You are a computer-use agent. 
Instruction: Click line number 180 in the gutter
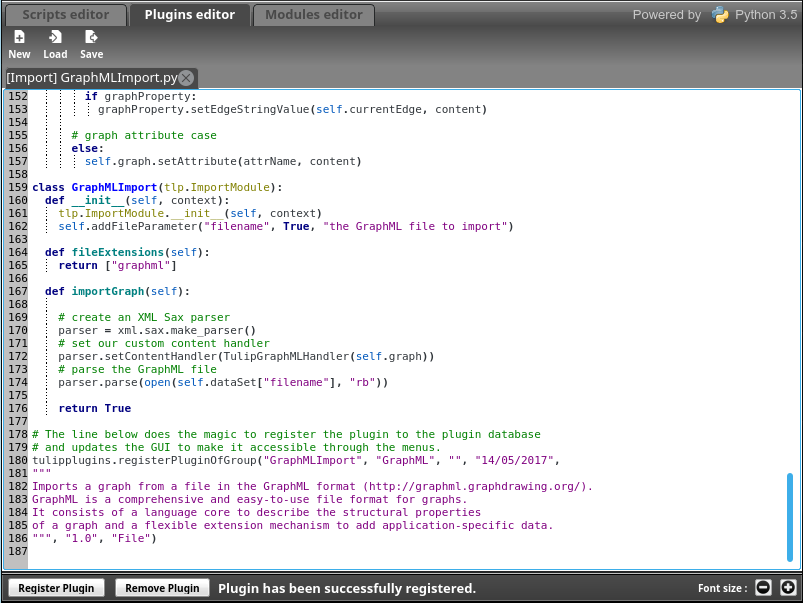[x=16, y=460]
